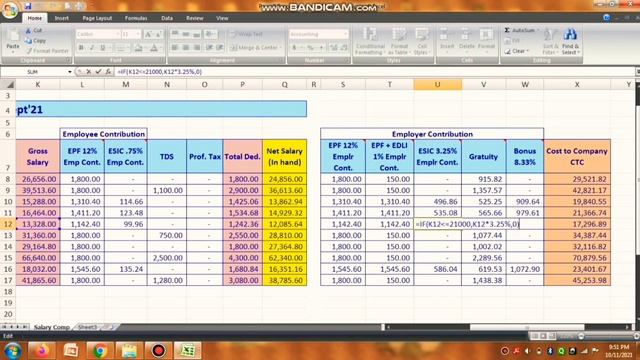
Task: Open Cell Styles gallery
Action: (x=421, y=41)
